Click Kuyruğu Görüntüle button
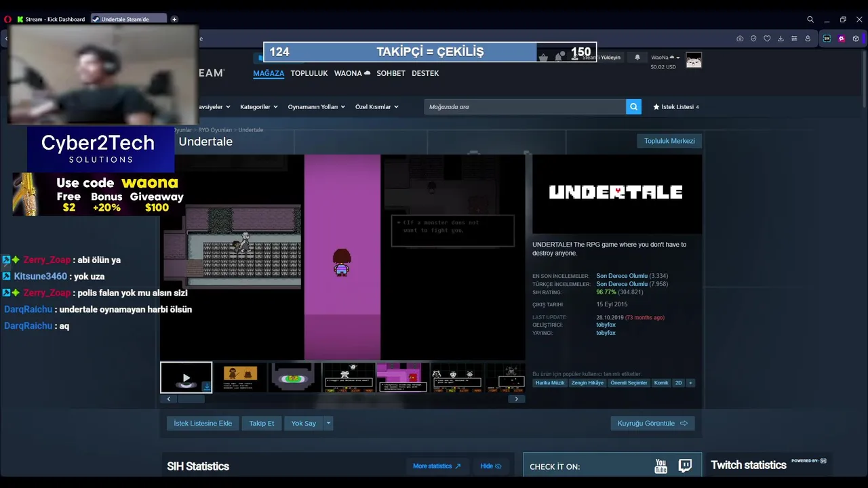This screenshot has width=868, height=488. coord(652,424)
